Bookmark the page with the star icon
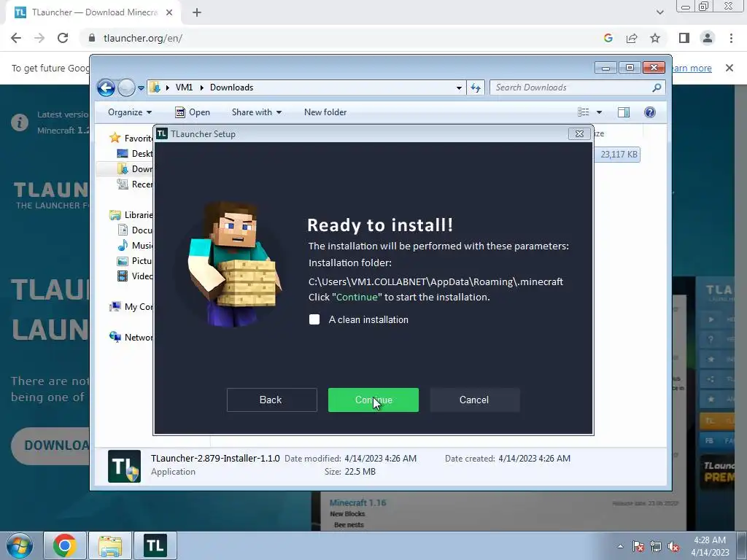Viewport: 747px width, 560px height. 655,38
